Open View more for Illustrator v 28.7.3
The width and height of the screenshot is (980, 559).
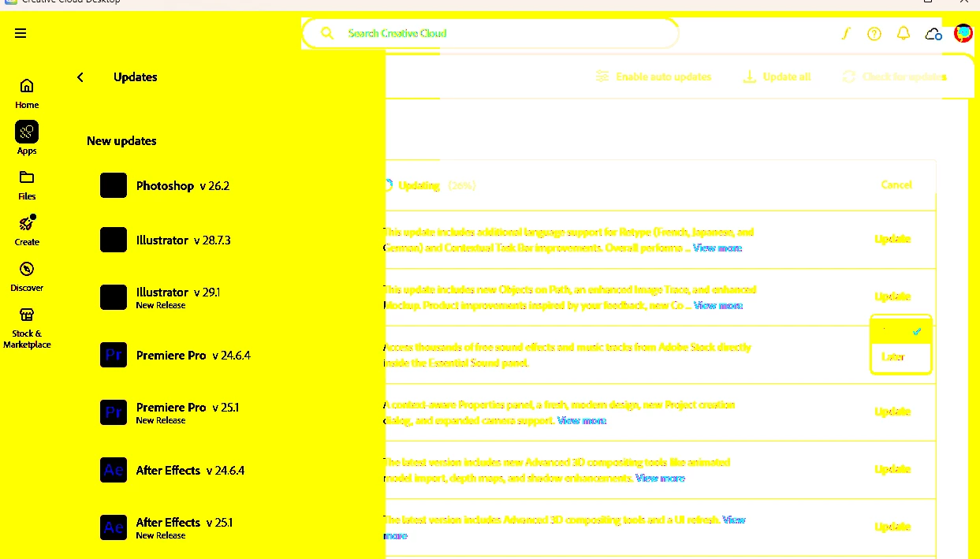coord(717,248)
